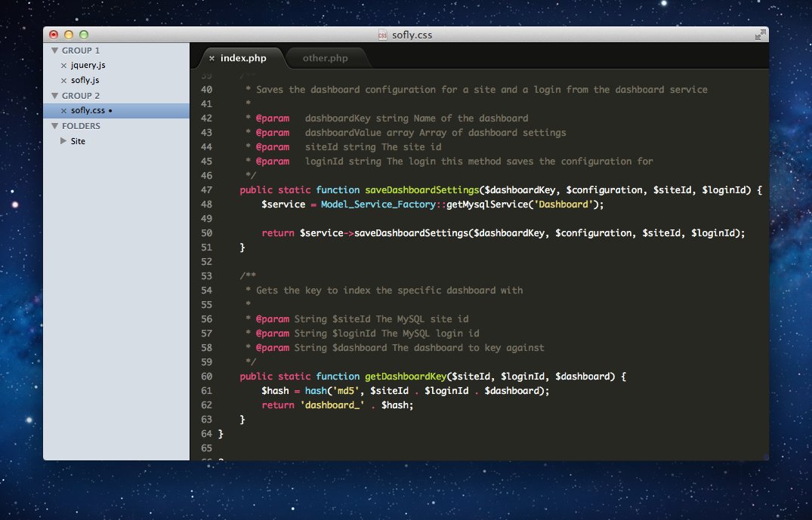The image size is (812, 520).
Task: Click the Site folder name
Action: [78, 140]
